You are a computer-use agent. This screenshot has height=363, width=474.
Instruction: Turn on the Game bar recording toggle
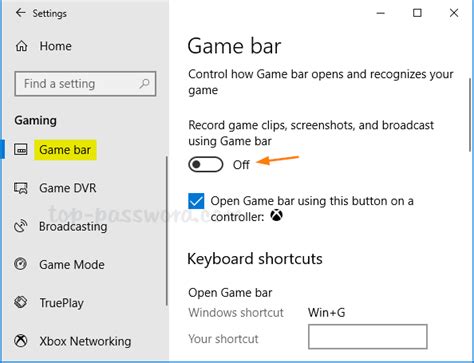point(206,164)
